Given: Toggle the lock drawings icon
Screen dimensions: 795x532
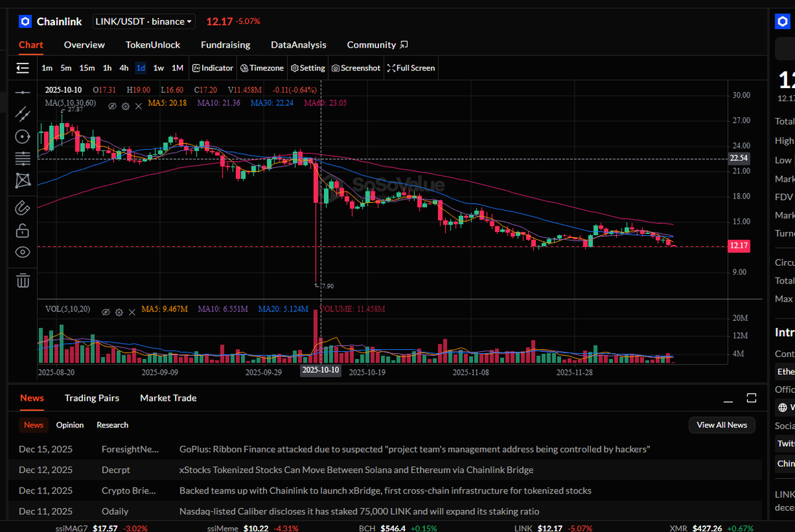Looking at the screenshot, I should pos(23,230).
